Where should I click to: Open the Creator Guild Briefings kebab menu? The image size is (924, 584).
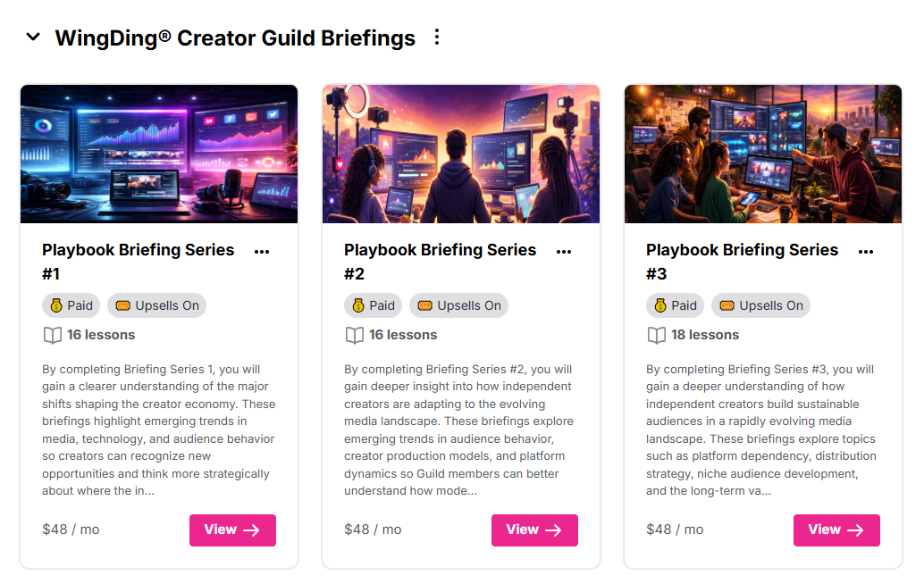point(437,38)
